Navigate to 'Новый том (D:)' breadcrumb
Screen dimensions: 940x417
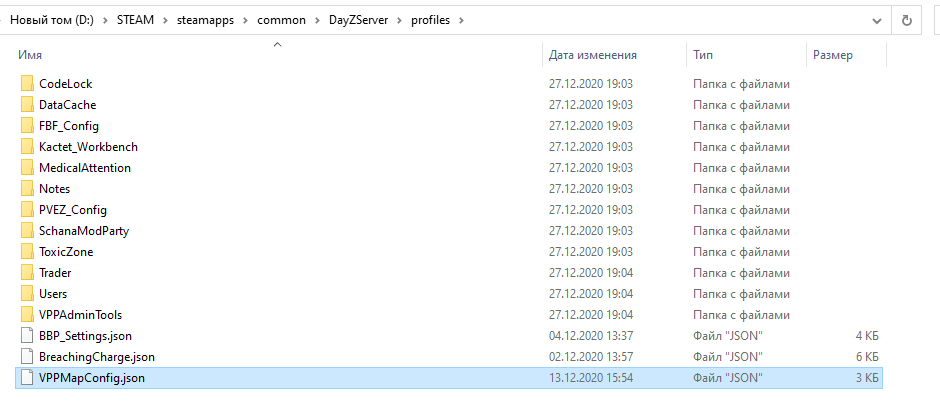(x=52, y=20)
